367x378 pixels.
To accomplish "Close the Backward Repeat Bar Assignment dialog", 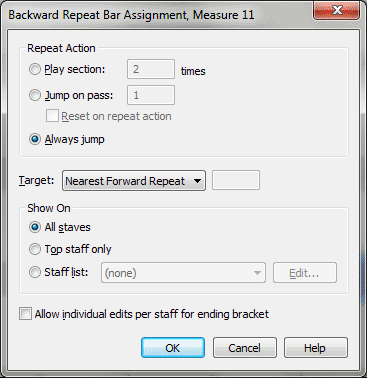I will 336,11.
